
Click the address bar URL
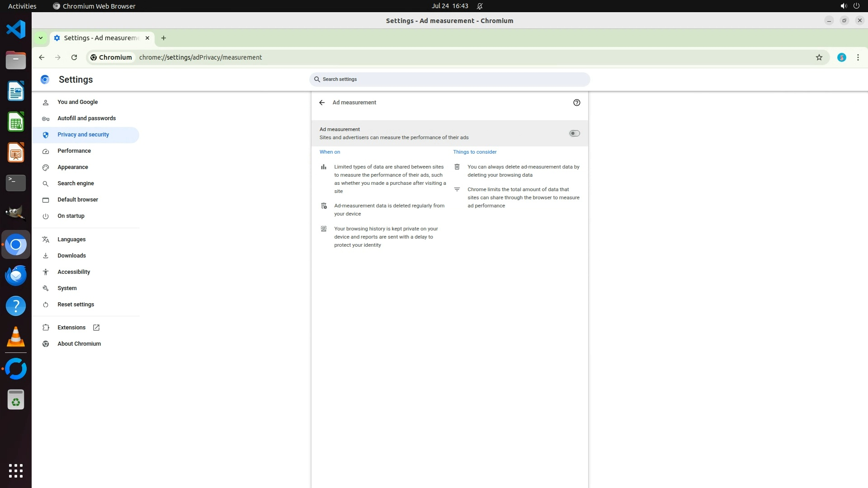pyautogui.click(x=200, y=57)
